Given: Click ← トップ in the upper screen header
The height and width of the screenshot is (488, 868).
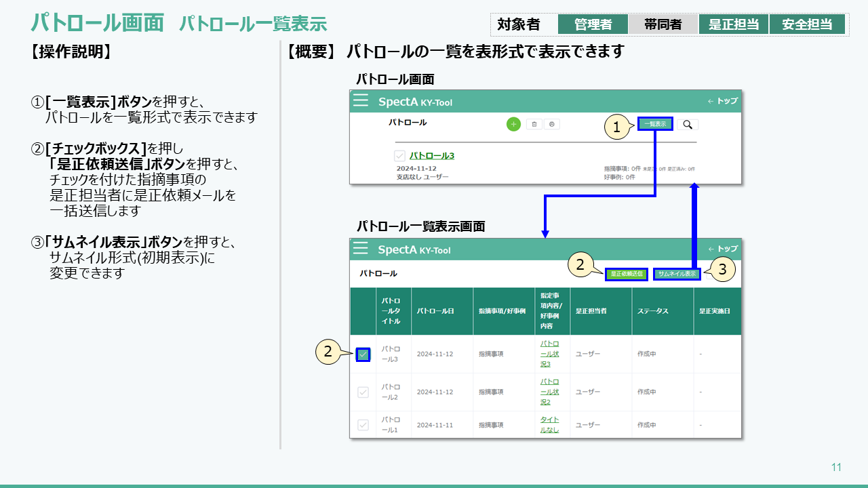Looking at the screenshot, I should pos(722,101).
